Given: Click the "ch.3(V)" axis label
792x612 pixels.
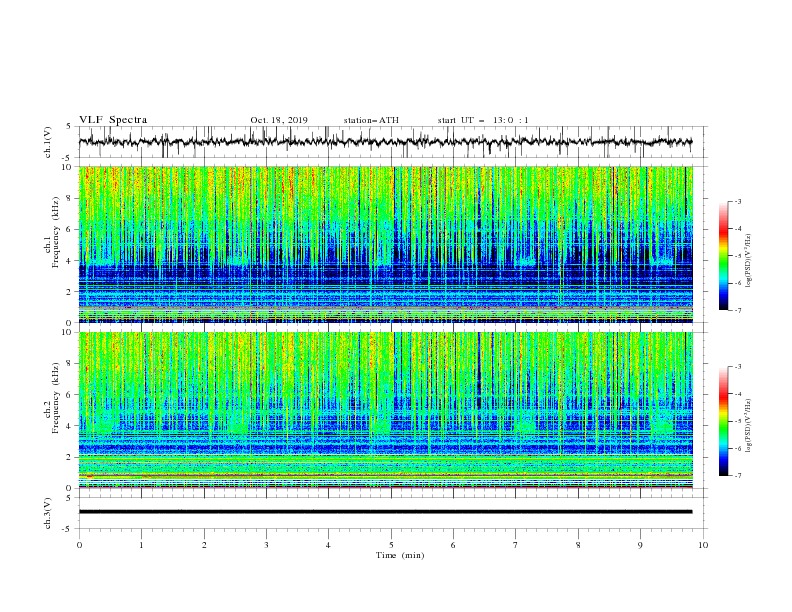Looking at the screenshot, I should (x=48, y=513).
